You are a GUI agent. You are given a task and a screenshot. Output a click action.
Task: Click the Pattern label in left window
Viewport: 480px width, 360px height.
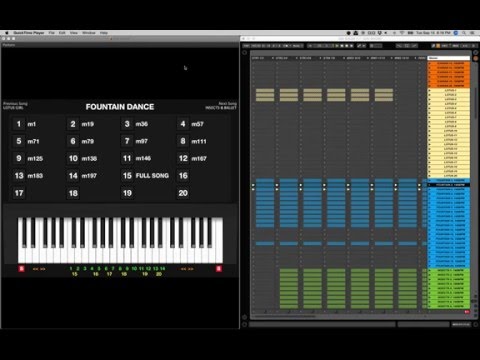9,45
